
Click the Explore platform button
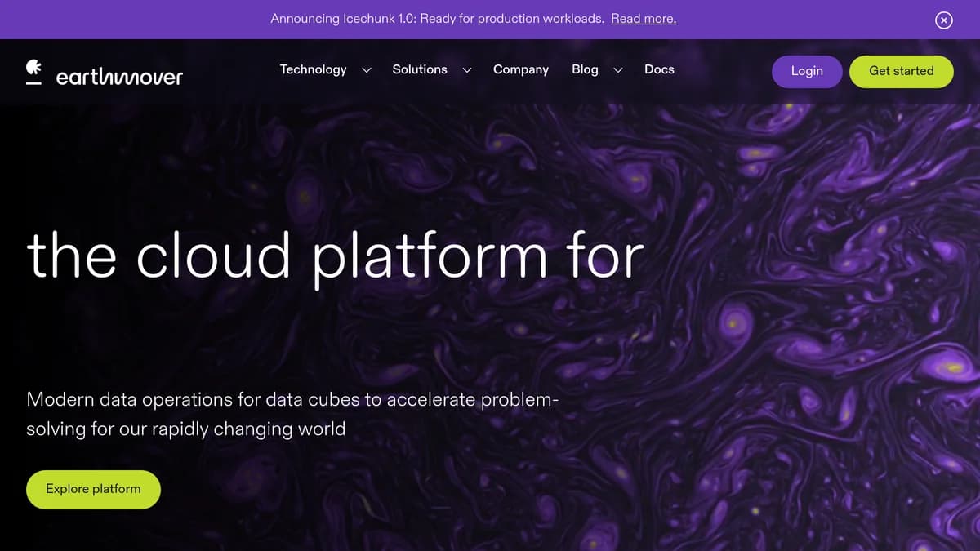pos(93,489)
